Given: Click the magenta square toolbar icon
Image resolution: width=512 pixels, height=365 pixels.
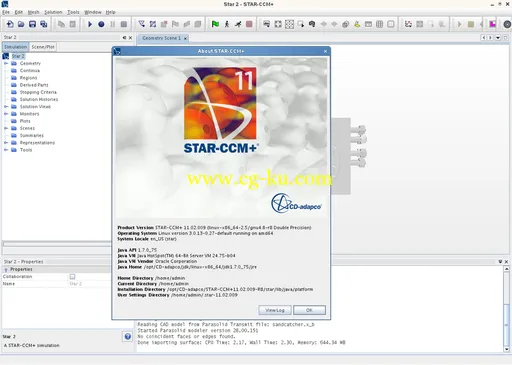Looking at the screenshot, I should (x=492, y=24).
